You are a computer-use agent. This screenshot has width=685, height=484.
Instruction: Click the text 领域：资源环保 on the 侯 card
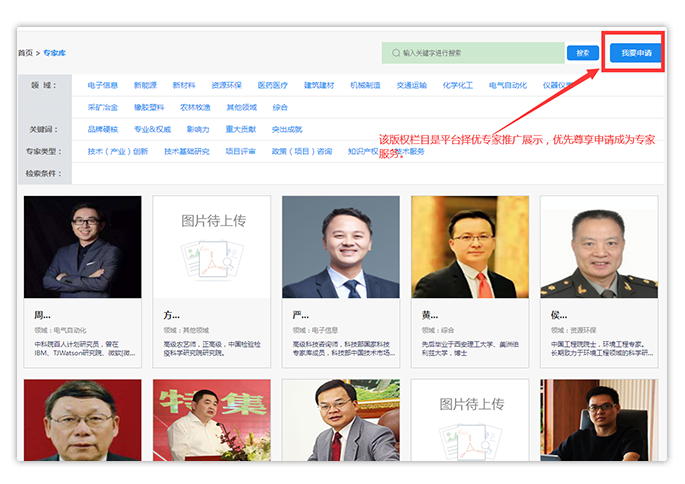tap(574, 330)
